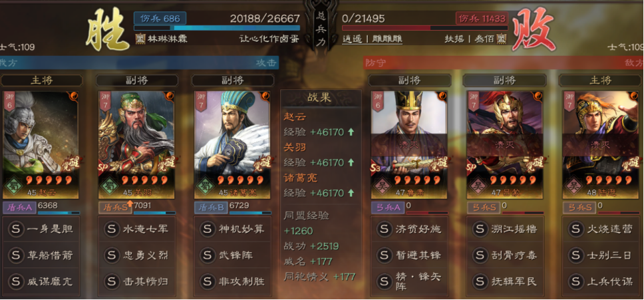The width and height of the screenshot is (644, 300).
Task: Select the 水淹七军 skill
Action: coord(137,229)
